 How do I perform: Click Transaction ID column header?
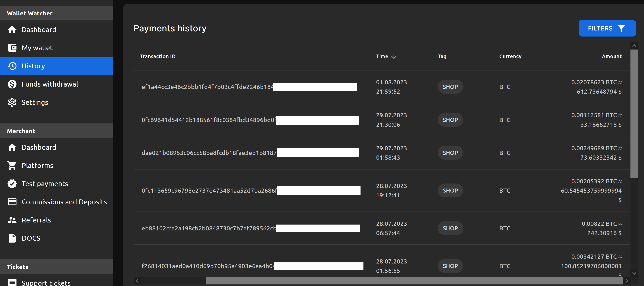click(158, 56)
